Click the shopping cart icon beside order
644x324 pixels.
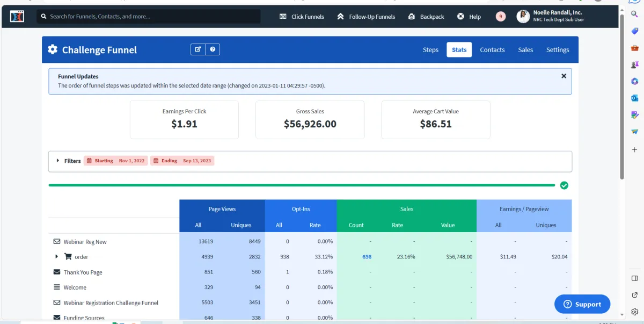[68, 257]
